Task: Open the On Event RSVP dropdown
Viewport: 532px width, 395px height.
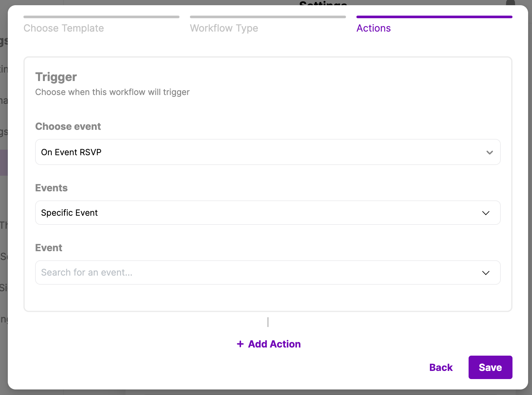Action: click(x=267, y=152)
